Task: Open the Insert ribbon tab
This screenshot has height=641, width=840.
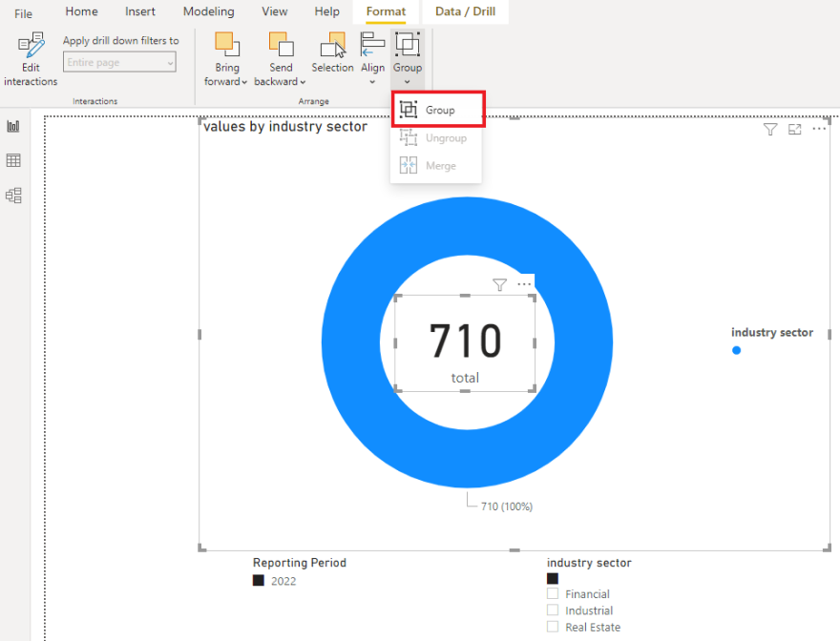Action: click(139, 11)
